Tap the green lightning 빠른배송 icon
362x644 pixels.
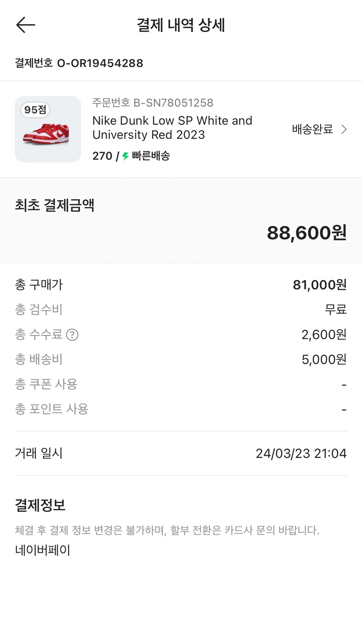click(x=126, y=156)
